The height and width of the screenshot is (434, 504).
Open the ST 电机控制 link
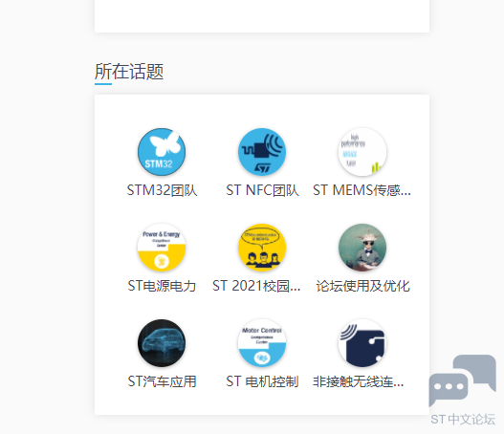[x=262, y=381]
